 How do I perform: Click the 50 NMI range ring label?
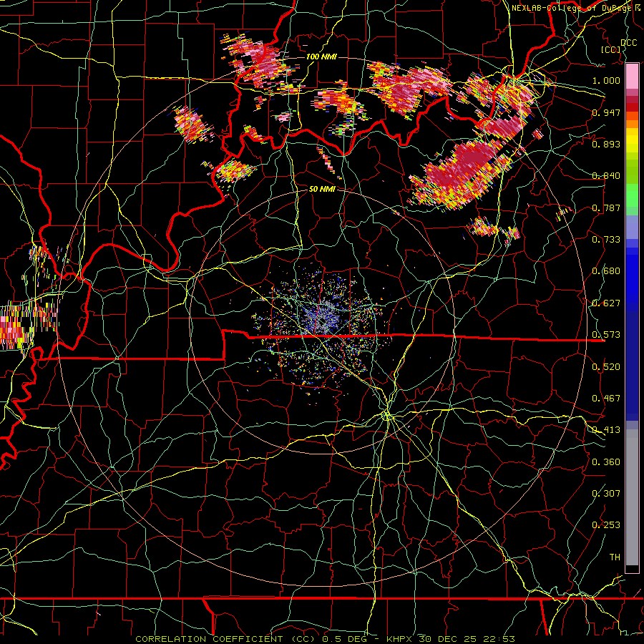[322, 189]
